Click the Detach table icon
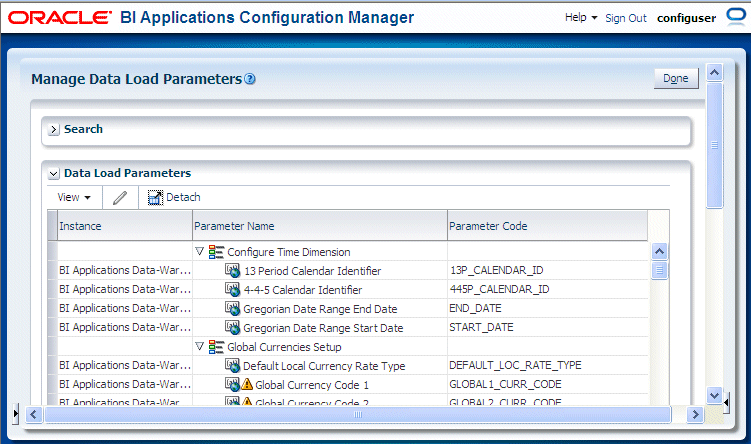 (155, 197)
